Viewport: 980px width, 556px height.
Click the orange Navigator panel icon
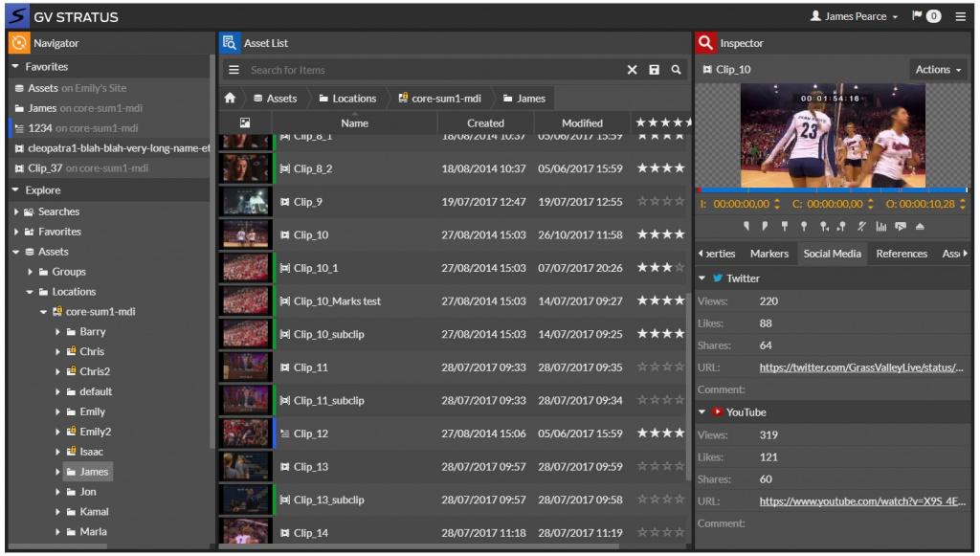pos(19,43)
